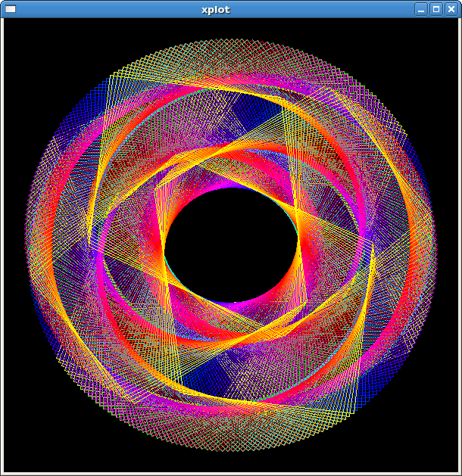Select the xplot title bar text
This screenshot has width=462, height=476.
tap(216, 10)
